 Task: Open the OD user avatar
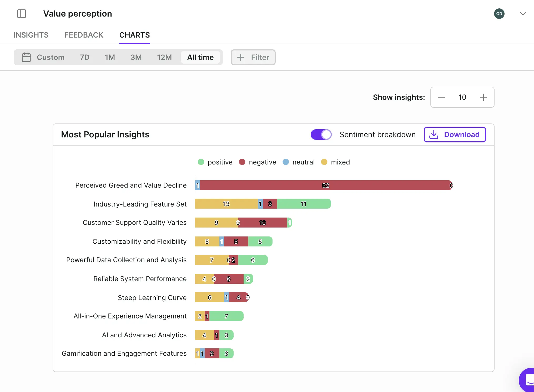(x=499, y=13)
